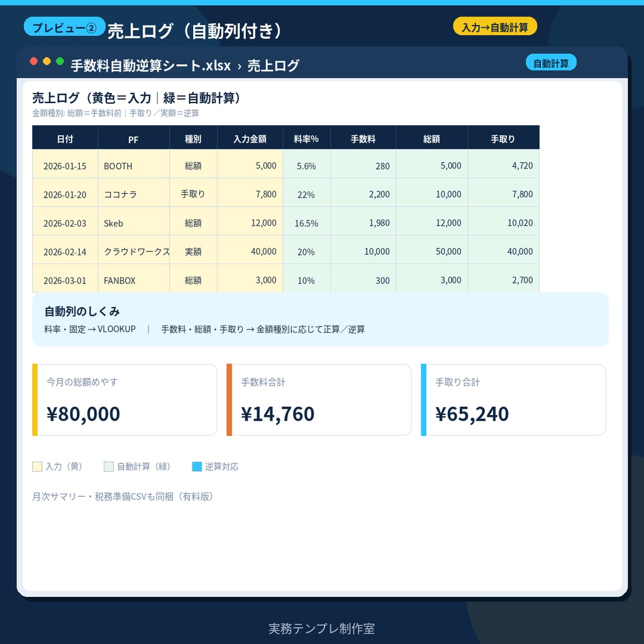Click date cell 2026-01-15

(65, 164)
